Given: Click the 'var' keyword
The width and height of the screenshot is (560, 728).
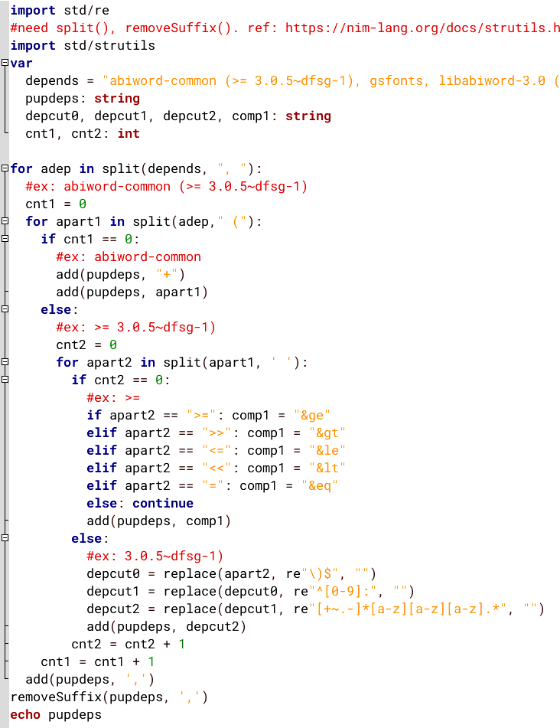Looking at the screenshot, I should coord(21,63).
